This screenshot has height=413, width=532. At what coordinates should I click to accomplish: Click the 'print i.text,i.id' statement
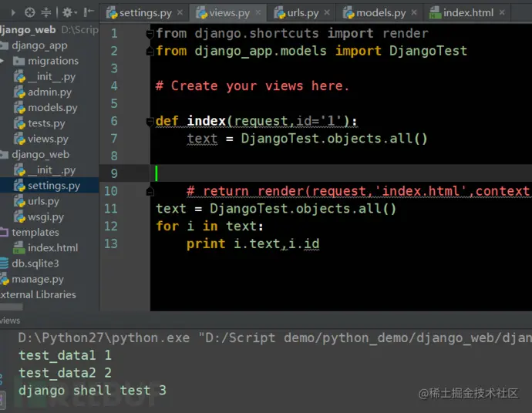[x=253, y=243]
